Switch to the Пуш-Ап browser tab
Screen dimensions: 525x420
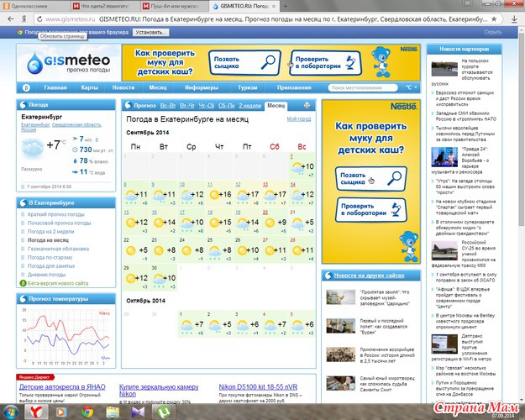click(x=174, y=6)
